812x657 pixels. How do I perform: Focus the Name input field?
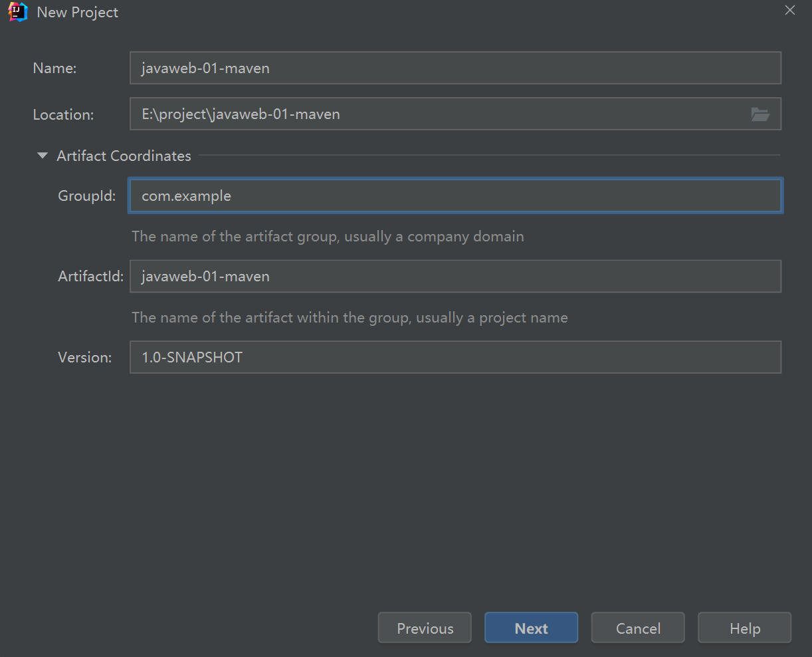click(x=455, y=68)
